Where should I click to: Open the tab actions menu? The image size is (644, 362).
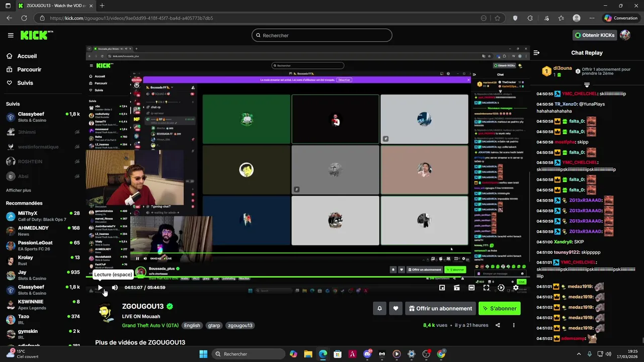[8, 6]
